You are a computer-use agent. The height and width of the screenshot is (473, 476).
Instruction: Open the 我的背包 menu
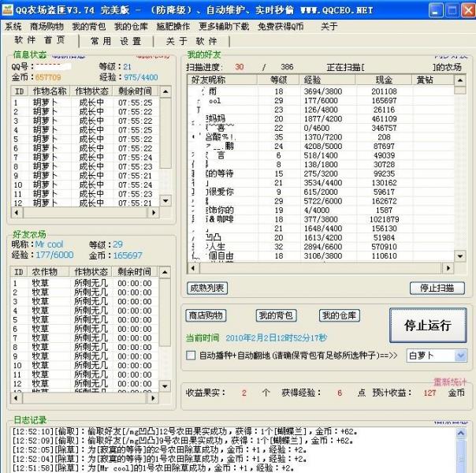[89, 27]
